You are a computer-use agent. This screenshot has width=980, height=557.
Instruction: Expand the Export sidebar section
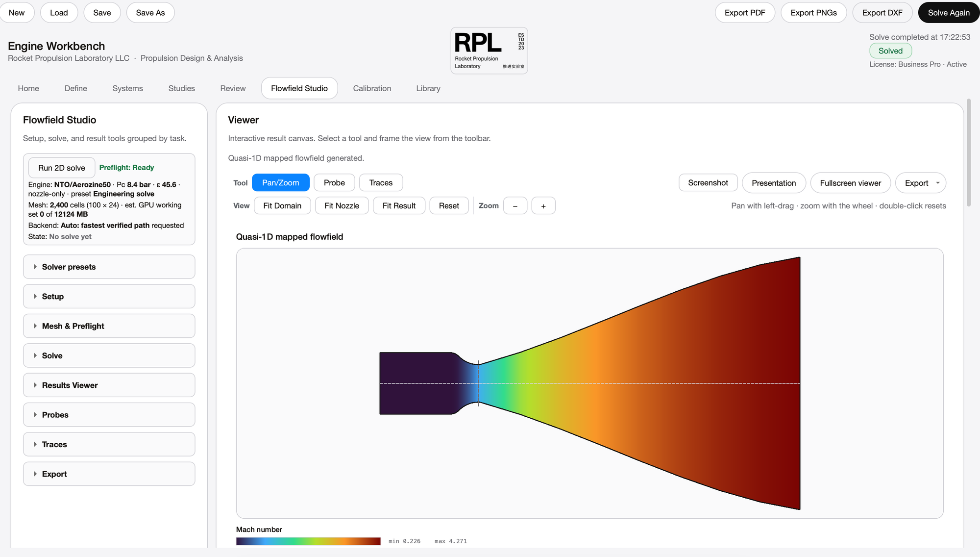coord(109,474)
